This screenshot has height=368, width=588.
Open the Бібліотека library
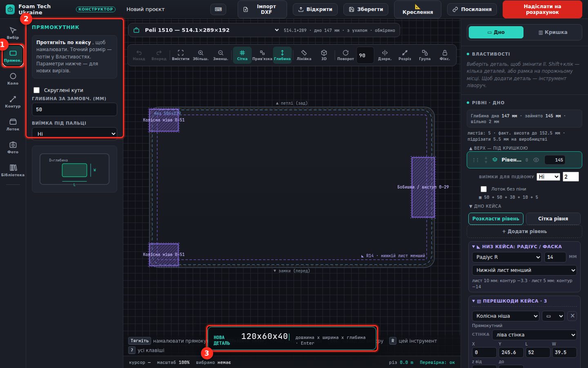point(13,170)
